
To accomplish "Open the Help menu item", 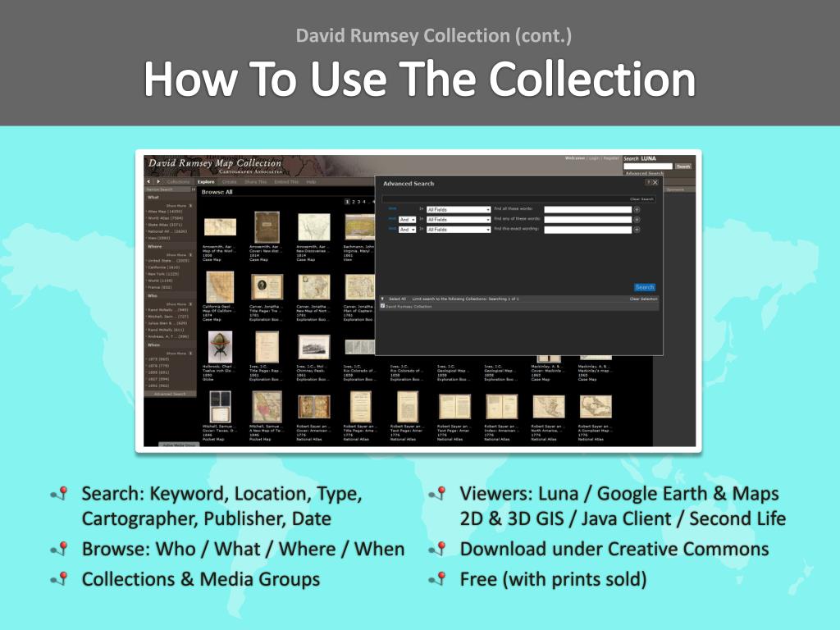I will (311, 181).
